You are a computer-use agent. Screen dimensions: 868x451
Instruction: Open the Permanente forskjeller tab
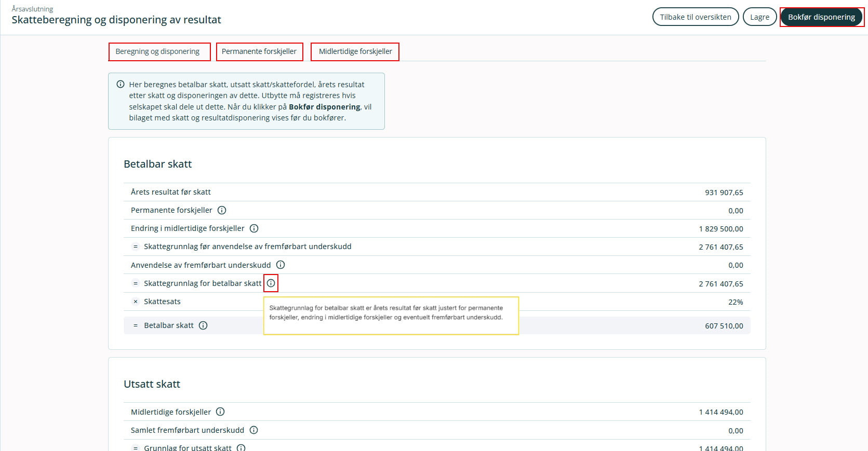259,51
